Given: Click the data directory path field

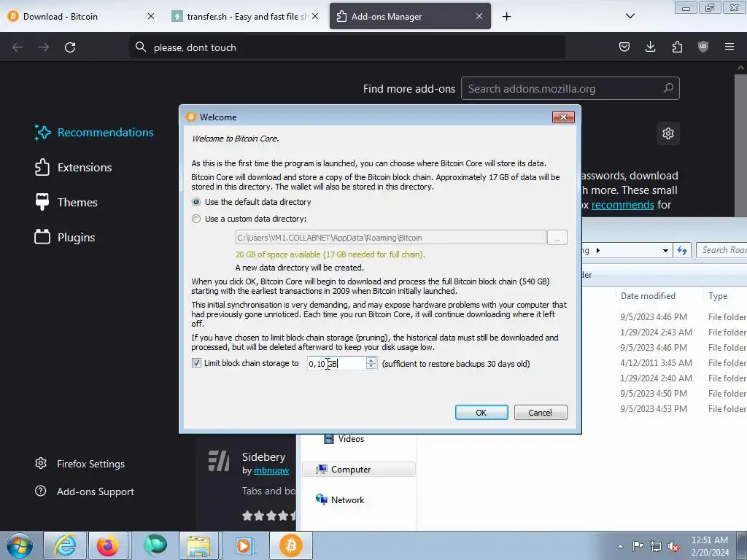Looking at the screenshot, I should [x=391, y=238].
